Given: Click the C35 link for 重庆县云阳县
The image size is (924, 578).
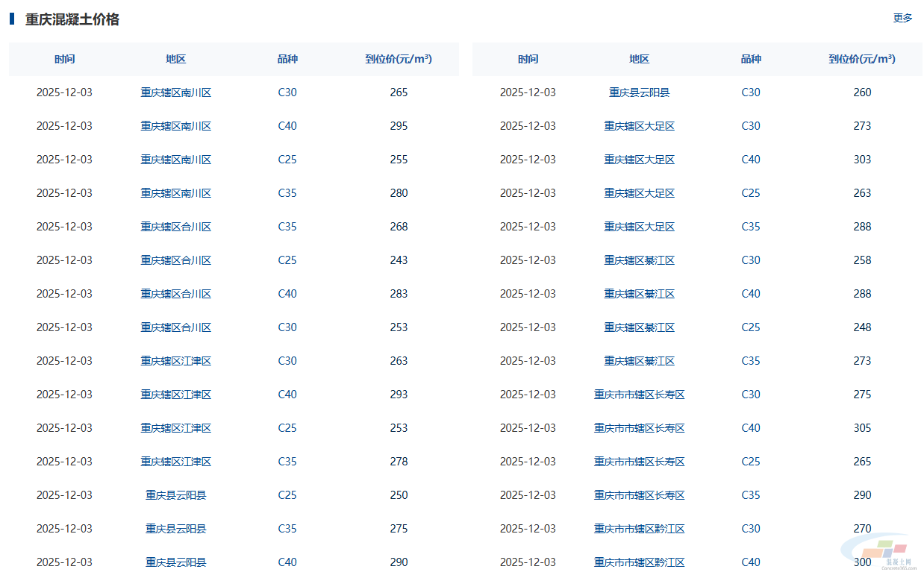Looking at the screenshot, I should tap(287, 529).
